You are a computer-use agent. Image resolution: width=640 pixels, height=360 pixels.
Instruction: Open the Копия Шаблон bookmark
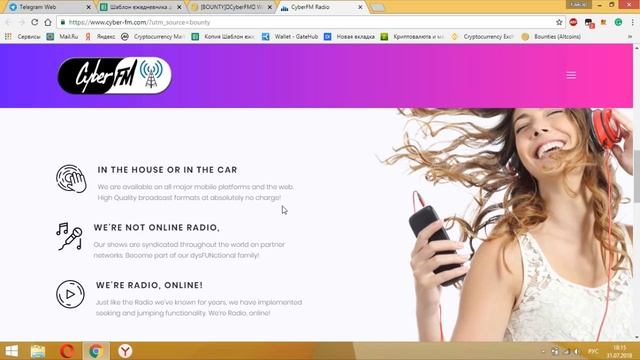[x=223, y=36]
